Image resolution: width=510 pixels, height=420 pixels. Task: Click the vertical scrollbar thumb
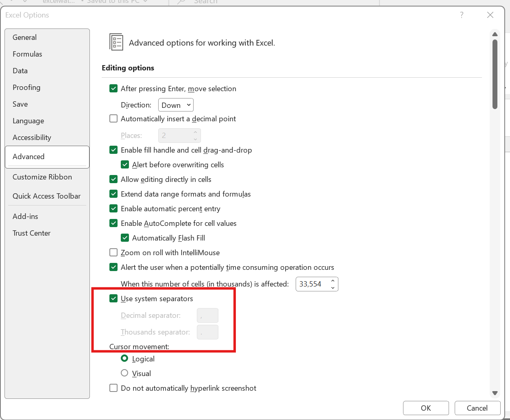coord(495,74)
